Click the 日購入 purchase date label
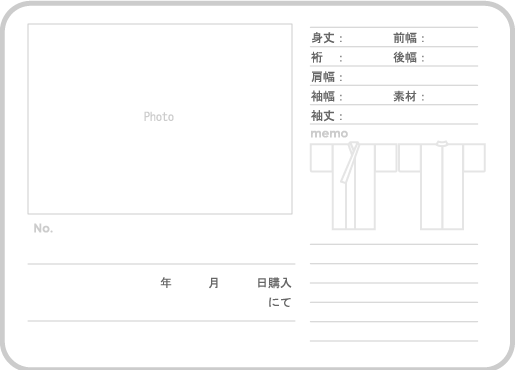This screenshot has height=370, width=516. (274, 283)
